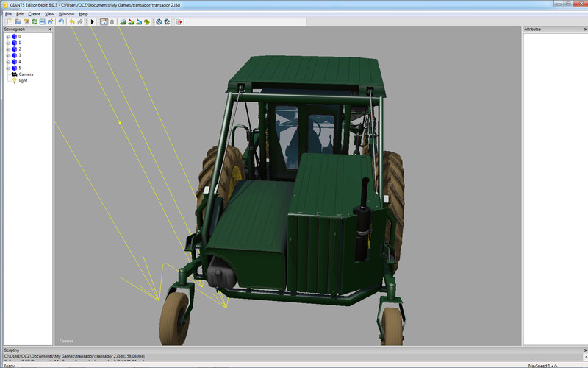Click the Save disk icon in toolbar
588x368 pixels.
tap(42, 22)
